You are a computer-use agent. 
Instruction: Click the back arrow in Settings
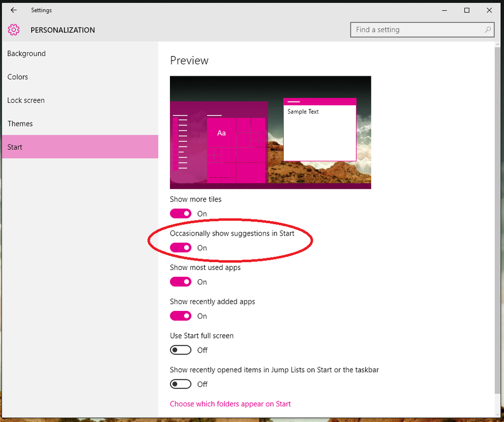(x=14, y=10)
